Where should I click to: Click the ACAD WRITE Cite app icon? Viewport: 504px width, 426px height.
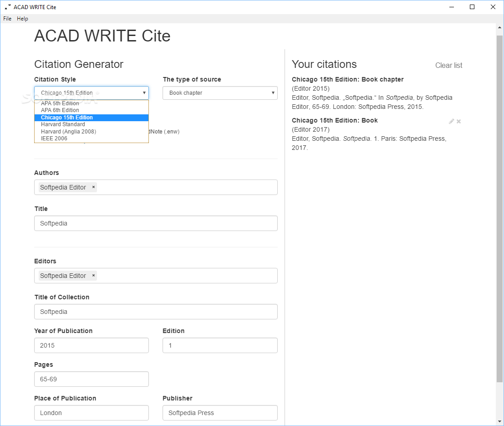(7, 7)
